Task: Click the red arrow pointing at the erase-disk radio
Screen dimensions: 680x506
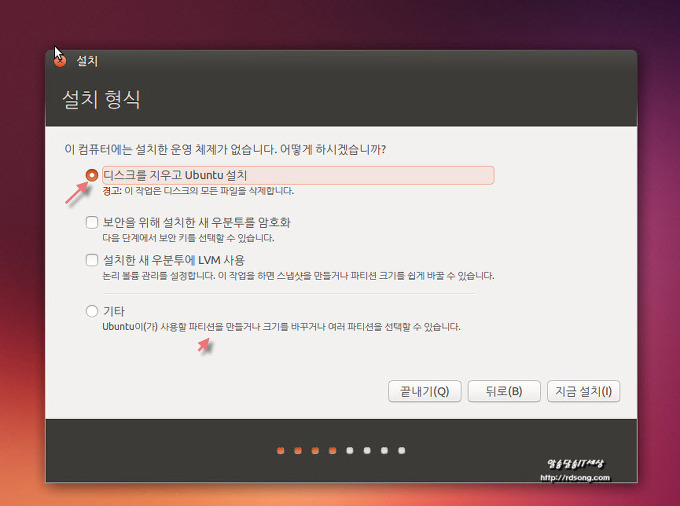Action: tap(74, 192)
